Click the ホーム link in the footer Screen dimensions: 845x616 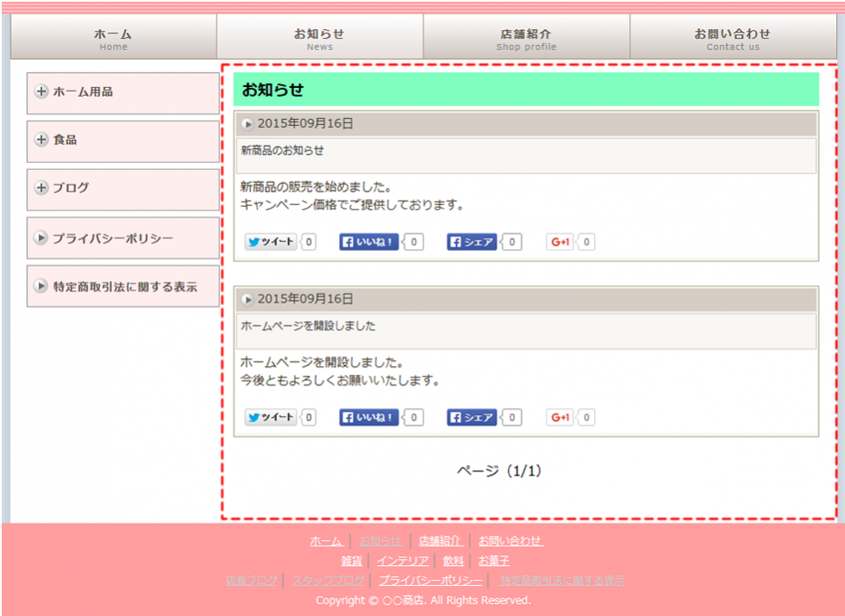(327, 540)
